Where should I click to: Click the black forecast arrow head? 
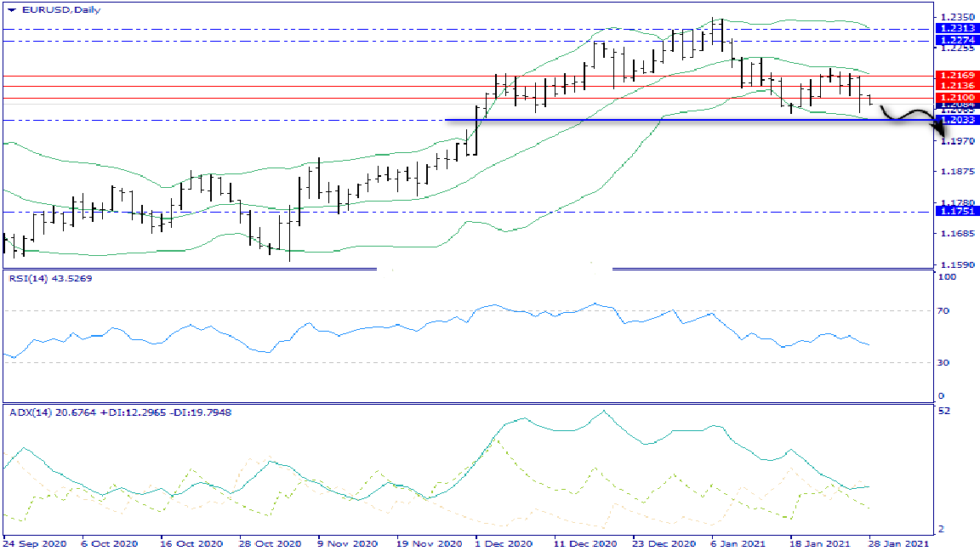pyautogui.click(x=940, y=129)
